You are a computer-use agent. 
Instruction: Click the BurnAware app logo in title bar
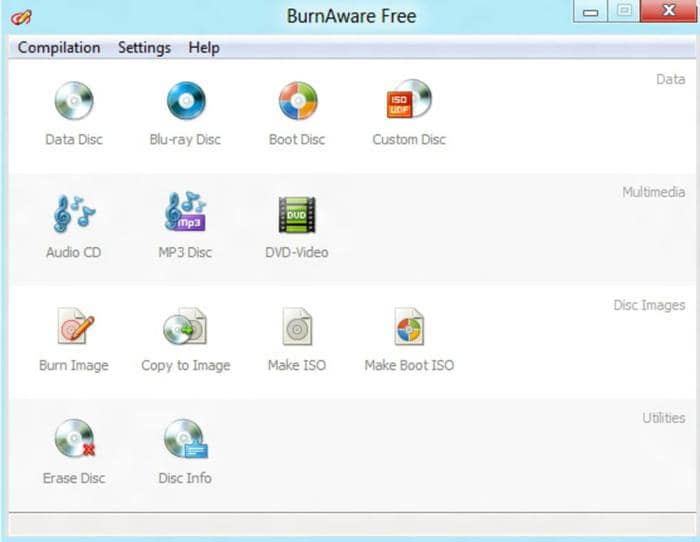(x=21, y=18)
